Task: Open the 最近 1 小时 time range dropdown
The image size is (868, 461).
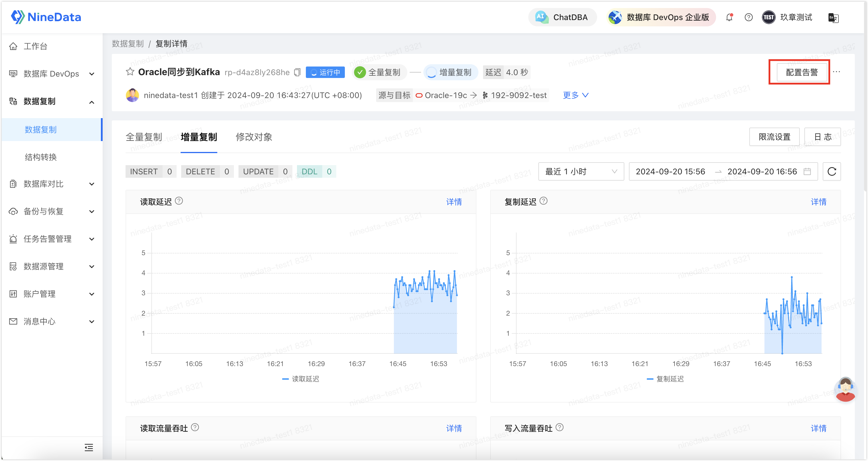Action: coord(581,171)
